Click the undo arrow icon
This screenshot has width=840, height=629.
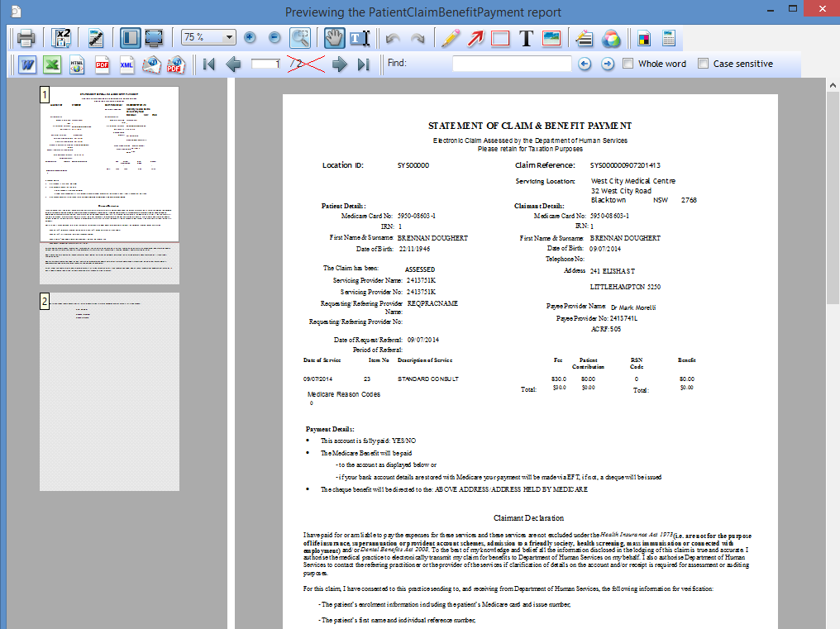pyautogui.click(x=393, y=38)
